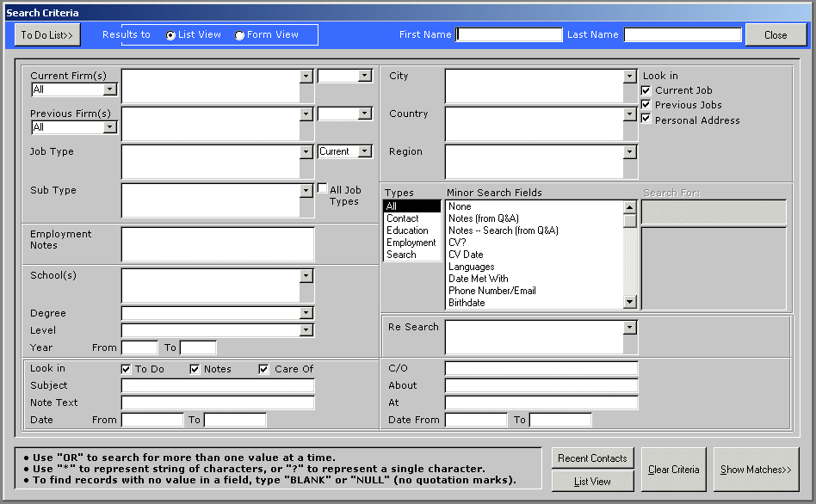Click the Employment Notes text box
The width and height of the screenshot is (816, 504).
tap(218, 244)
